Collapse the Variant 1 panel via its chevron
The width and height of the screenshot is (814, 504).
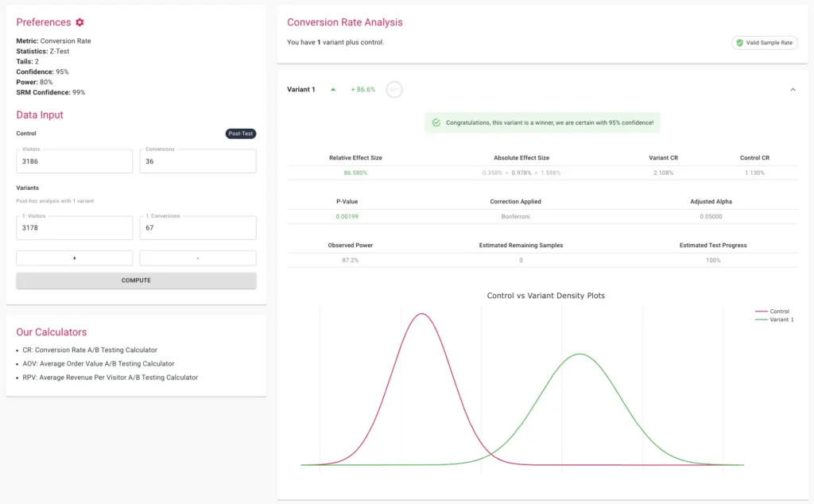(792, 89)
